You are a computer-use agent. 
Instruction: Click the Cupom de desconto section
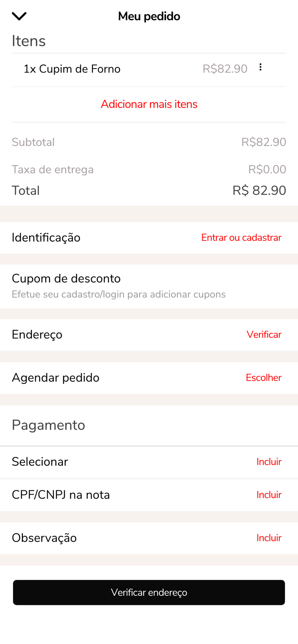tap(66, 279)
